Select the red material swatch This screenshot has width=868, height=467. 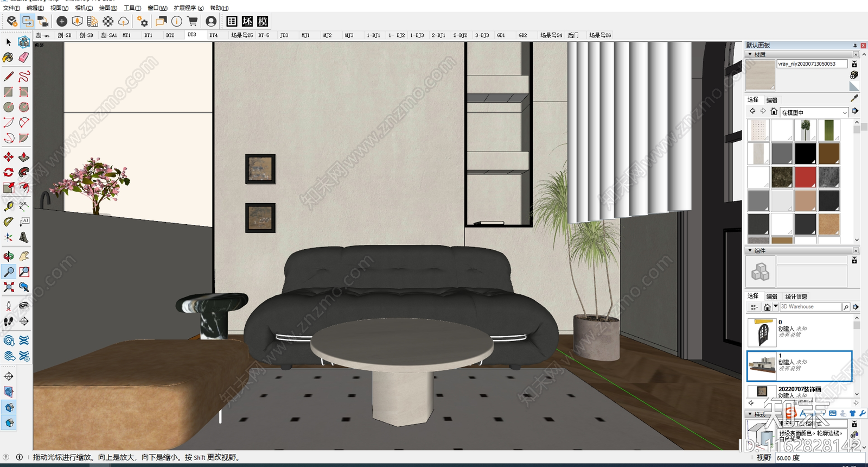806,177
